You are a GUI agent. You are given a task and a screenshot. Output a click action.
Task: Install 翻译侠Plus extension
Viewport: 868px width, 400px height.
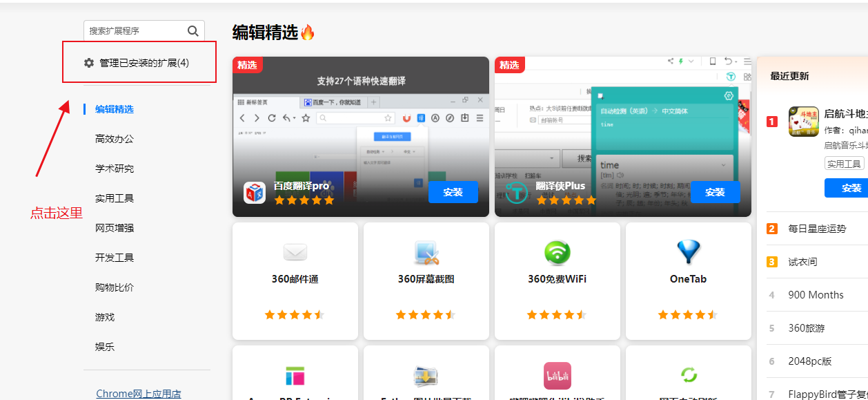715,192
